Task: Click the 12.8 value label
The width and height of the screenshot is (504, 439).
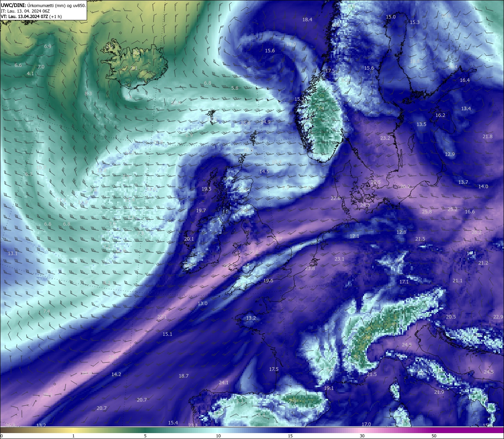Action: click(x=401, y=232)
